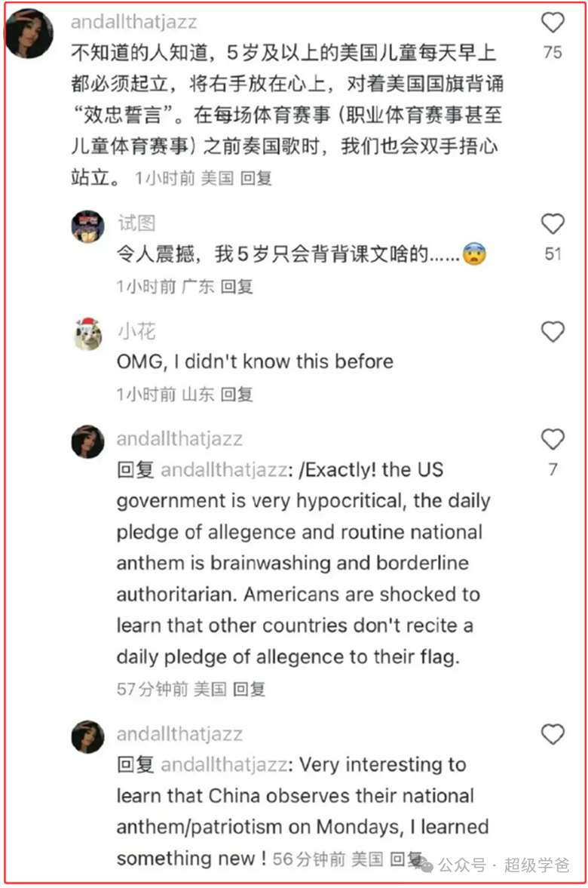
Task: Like the hypocritical government reply with 7 likes
Action: pos(553,439)
